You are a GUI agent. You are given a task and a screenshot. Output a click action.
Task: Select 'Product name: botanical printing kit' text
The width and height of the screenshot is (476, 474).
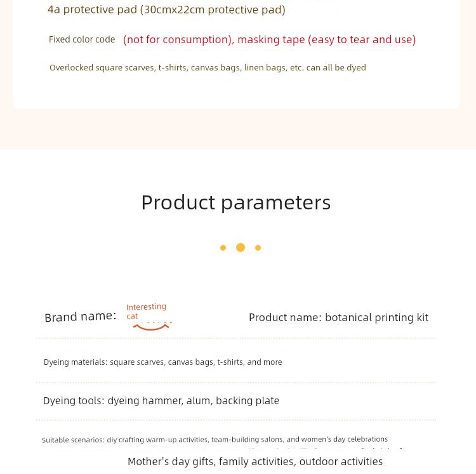coord(338,317)
